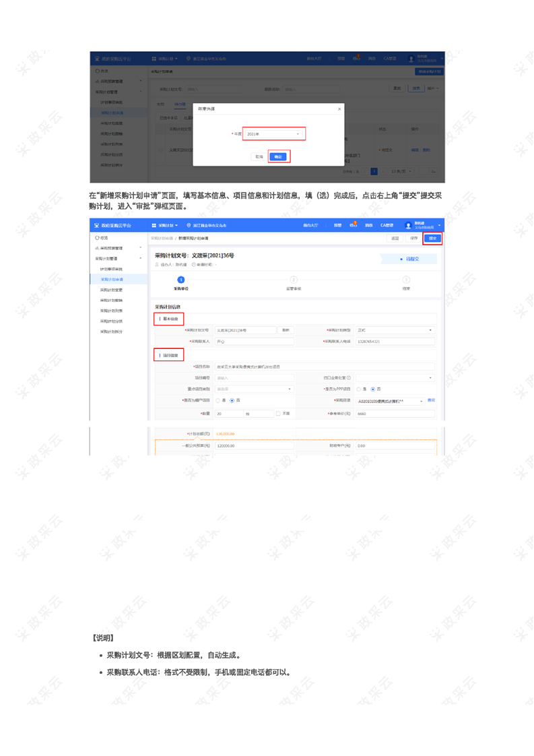Open the 采购计划类型 dropdown
Screen dimensions: 534x756
coord(395,330)
